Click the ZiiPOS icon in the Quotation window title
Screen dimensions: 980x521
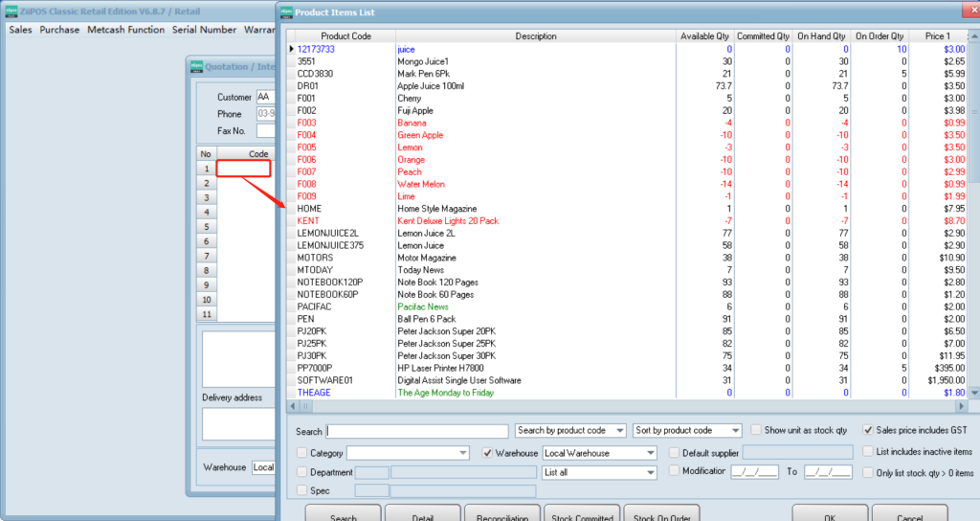[196, 67]
